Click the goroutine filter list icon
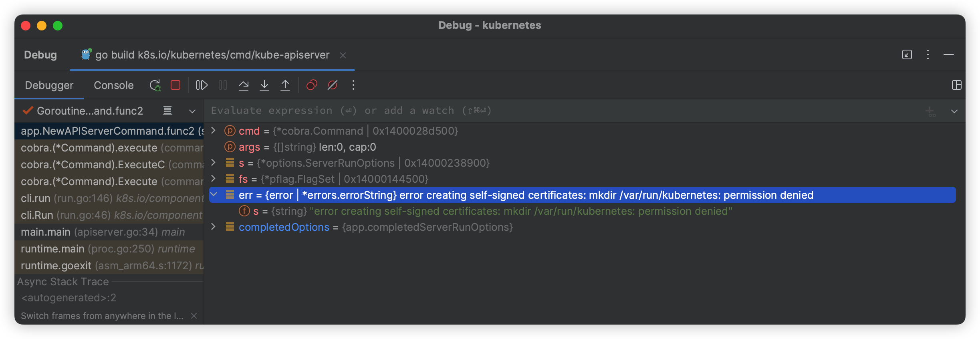The width and height of the screenshot is (980, 339). pos(167,111)
